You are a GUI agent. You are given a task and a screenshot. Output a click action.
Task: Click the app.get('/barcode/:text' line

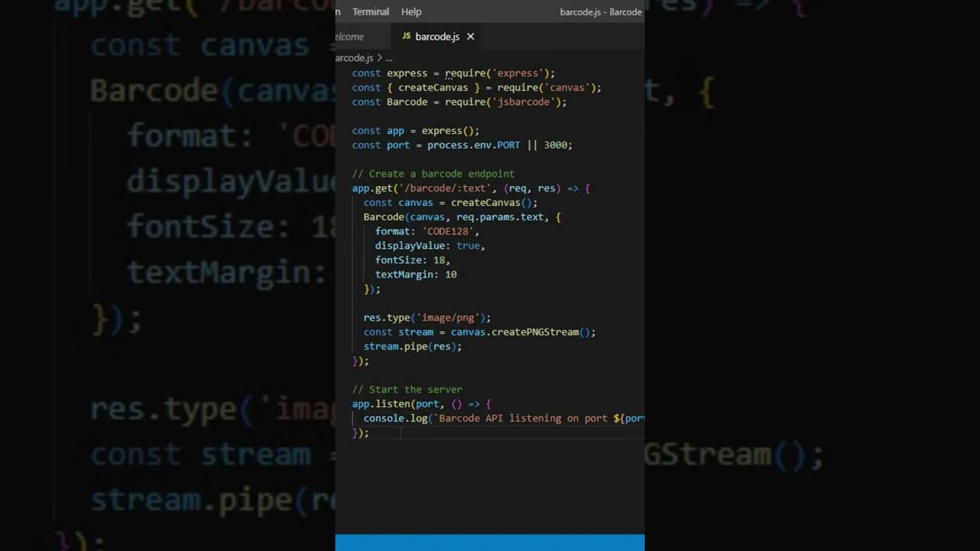pyautogui.click(x=471, y=188)
